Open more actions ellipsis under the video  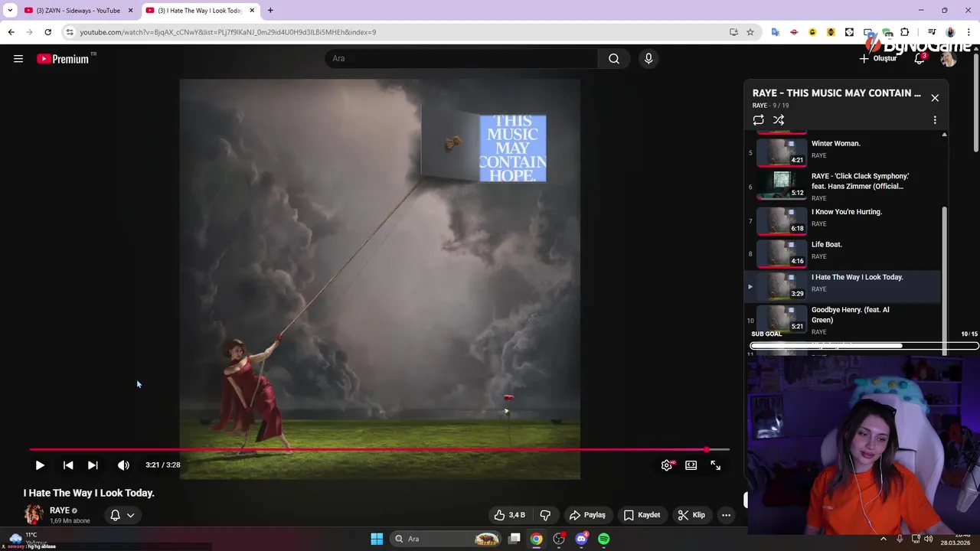(726, 515)
